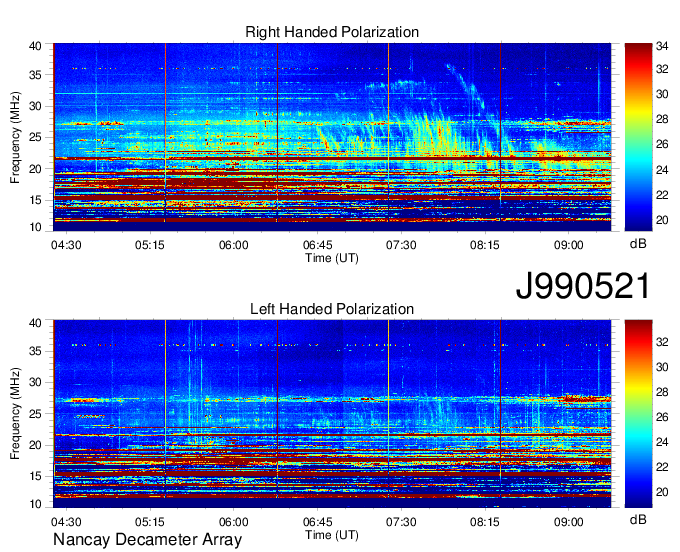Click the dB unit label under Left Handed color bar
This screenshot has height=552, width=680.
pos(638,519)
